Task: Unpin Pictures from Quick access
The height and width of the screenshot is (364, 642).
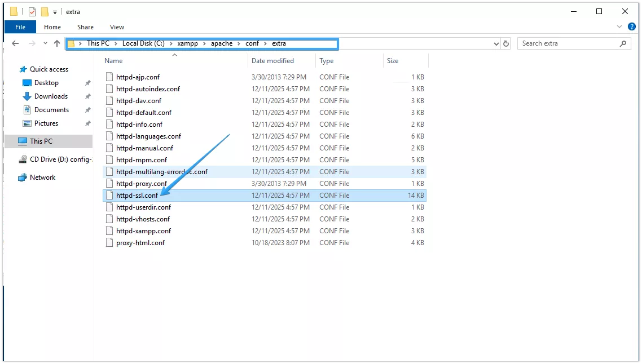Action: (87, 123)
